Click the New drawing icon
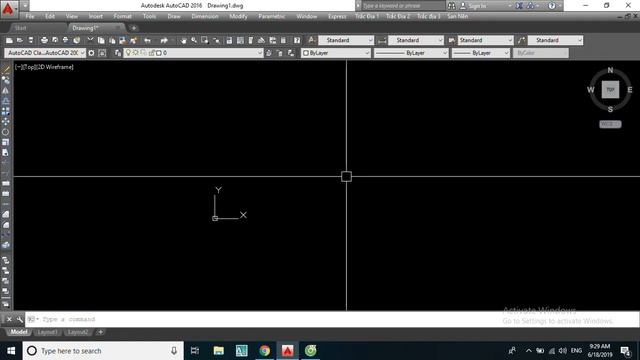Viewport: 640px width, 360px height. click(9, 40)
